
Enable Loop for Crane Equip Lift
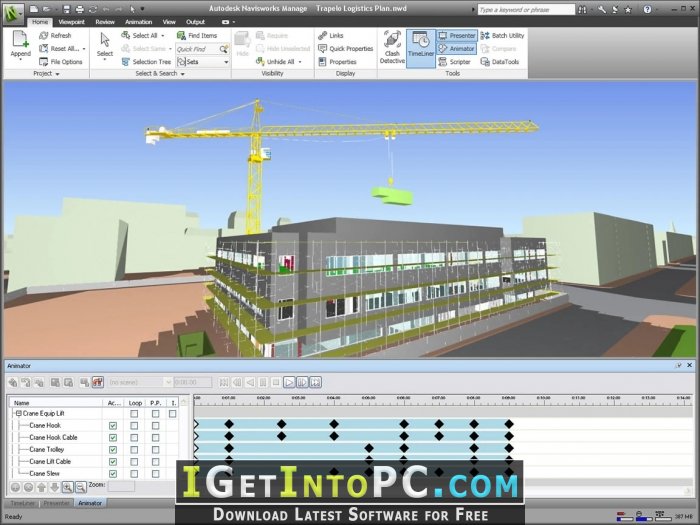coord(134,414)
